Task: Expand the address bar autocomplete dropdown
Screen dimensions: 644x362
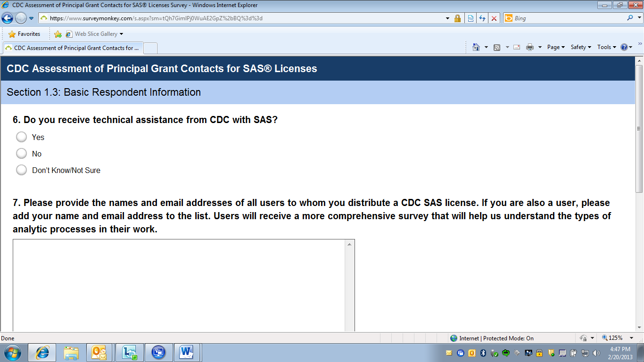Action: (x=448, y=18)
